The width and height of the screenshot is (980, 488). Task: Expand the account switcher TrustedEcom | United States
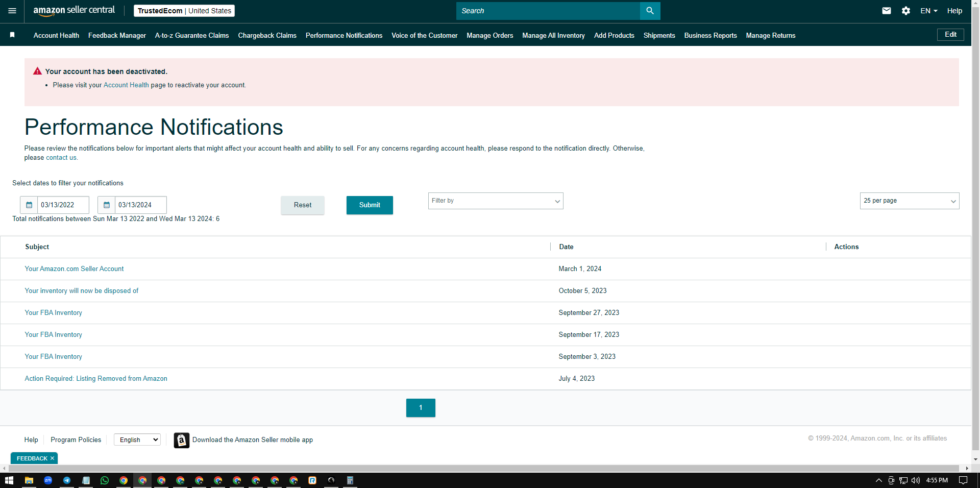click(184, 11)
